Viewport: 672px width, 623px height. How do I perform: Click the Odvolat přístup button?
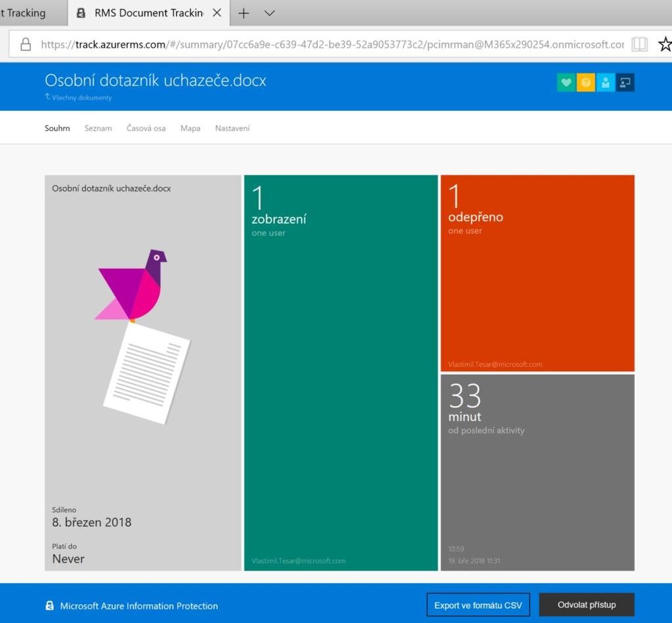point(587,605)
